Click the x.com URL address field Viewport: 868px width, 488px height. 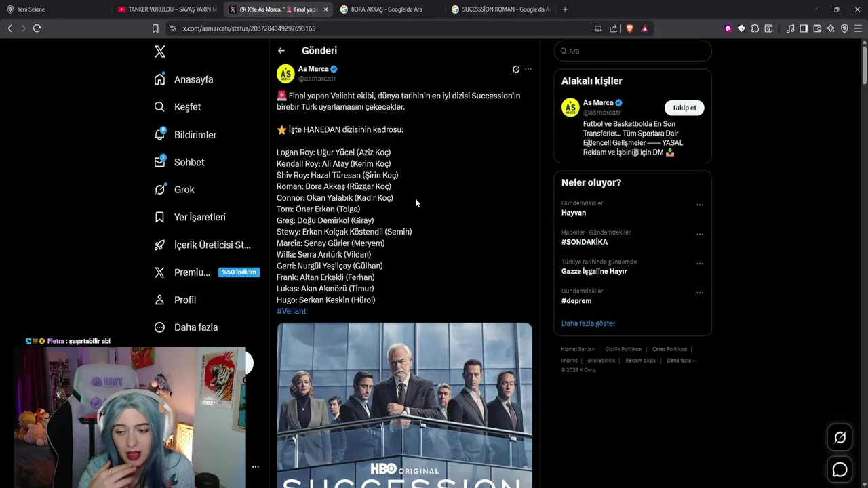click(x=249, y=28)
